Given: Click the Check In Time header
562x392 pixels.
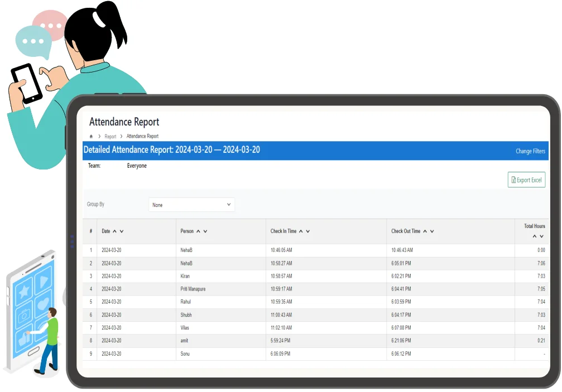Looking at the screenshot, I should pos(284,231).
